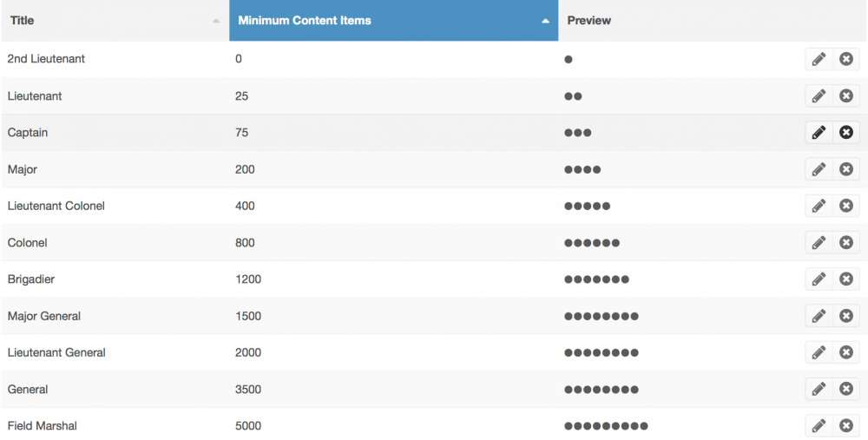Delete the Lieutenant Colonel rank
This screenshot has height=440, width=868.
(845, 206)
